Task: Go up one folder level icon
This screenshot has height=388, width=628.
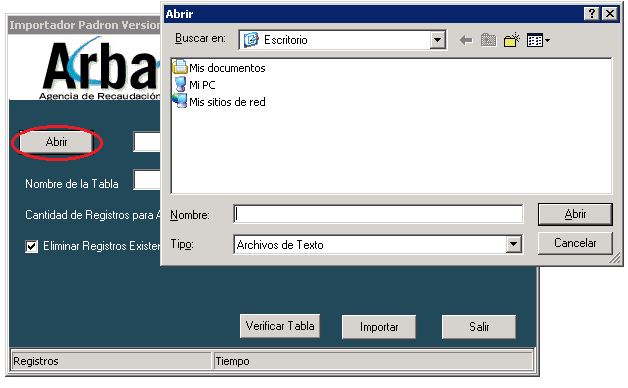Action: (488, 40)
